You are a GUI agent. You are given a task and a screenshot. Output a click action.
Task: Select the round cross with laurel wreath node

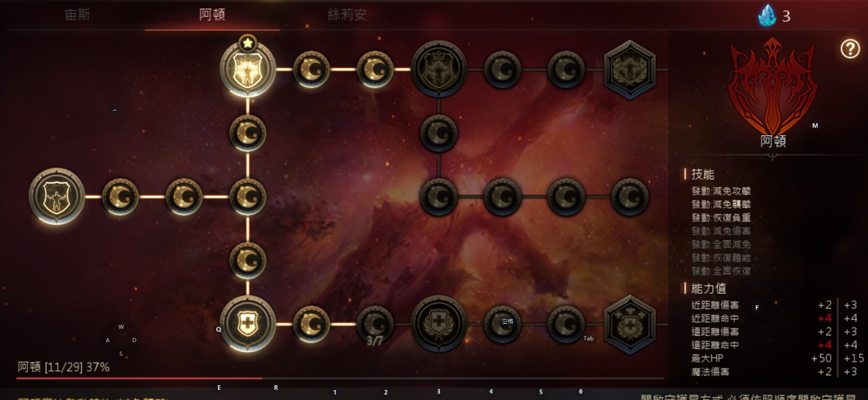tap(439, 324)
